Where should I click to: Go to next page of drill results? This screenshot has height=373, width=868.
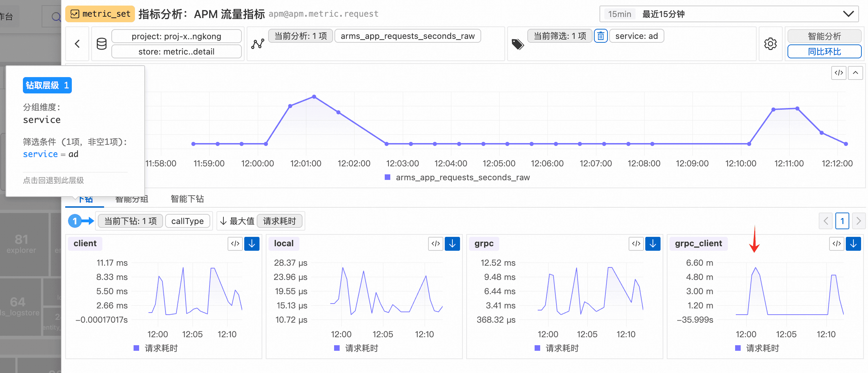click(859, 221)
